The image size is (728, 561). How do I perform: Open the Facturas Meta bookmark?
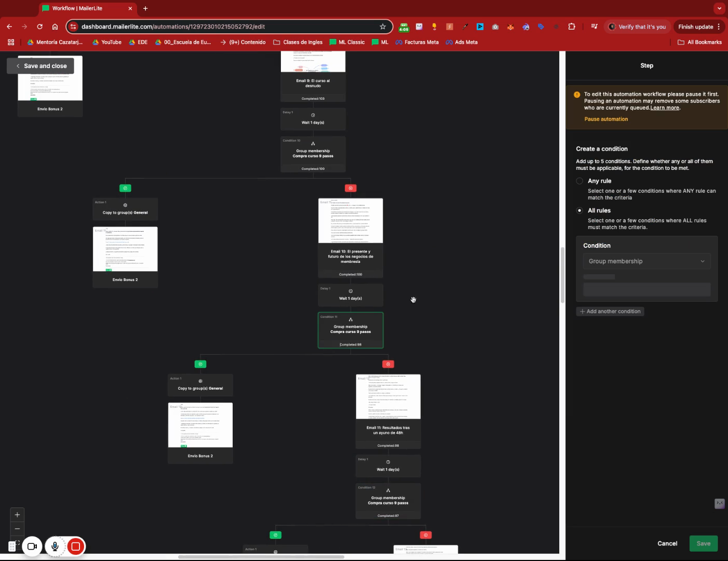tap(417, 42)
